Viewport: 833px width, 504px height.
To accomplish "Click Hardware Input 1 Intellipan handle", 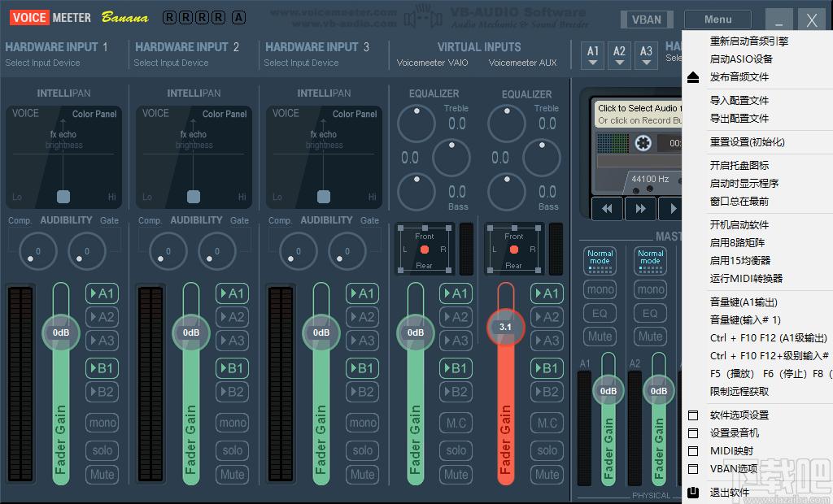I will [x=63, y=197].
